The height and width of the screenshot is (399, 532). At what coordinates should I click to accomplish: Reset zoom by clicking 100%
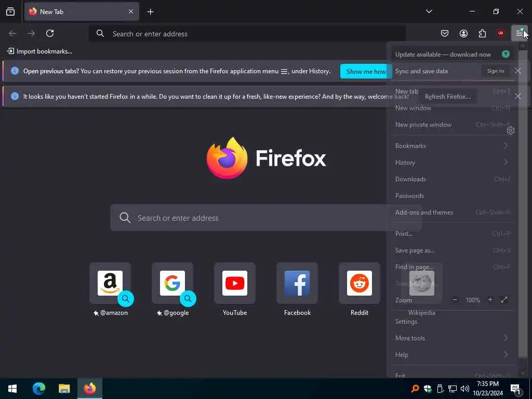(473, 300)
